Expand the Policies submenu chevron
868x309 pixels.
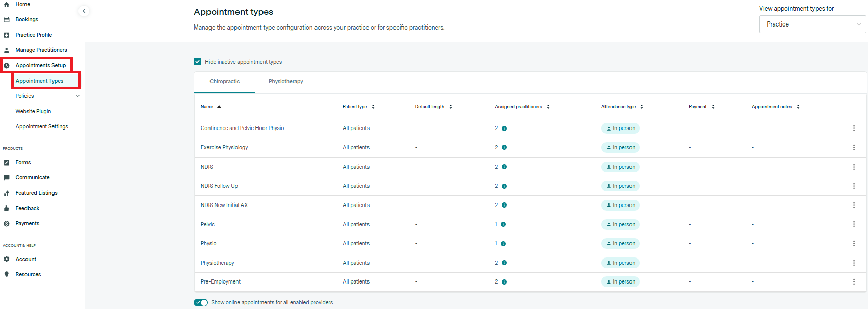click(77, 96)
